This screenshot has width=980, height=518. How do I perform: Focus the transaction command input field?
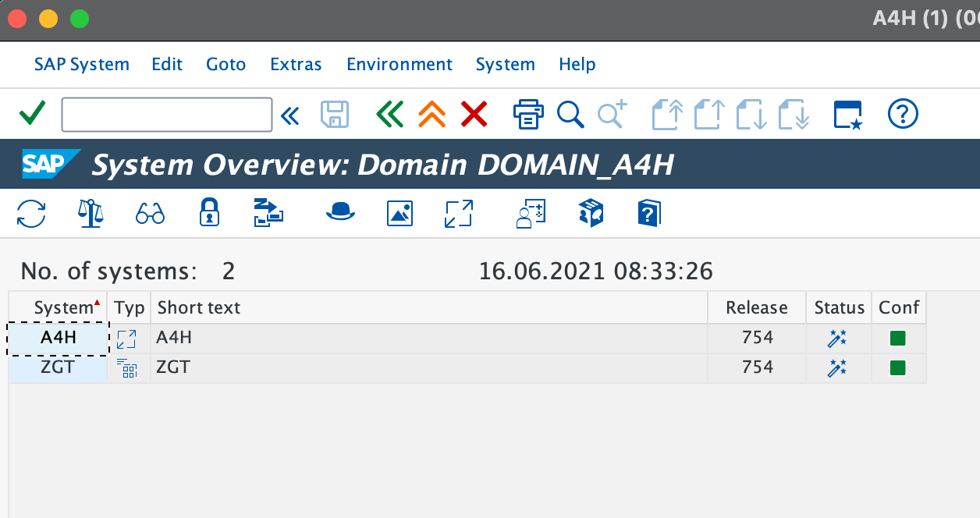[x=167, y=115]
